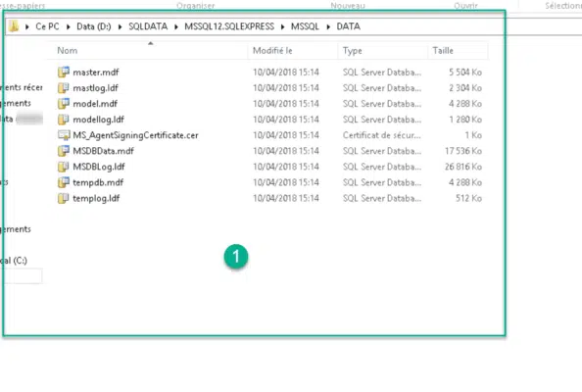582x392 pixels.
Task: Select the MSDBData.mdf file icon
Action: coord(64,151)
